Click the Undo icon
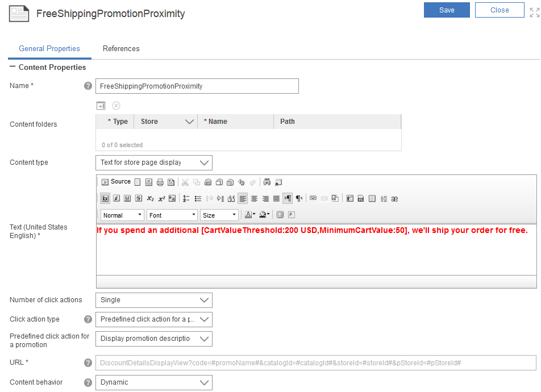Viewport: 541px width, 392px height. [x=242, y=182]
